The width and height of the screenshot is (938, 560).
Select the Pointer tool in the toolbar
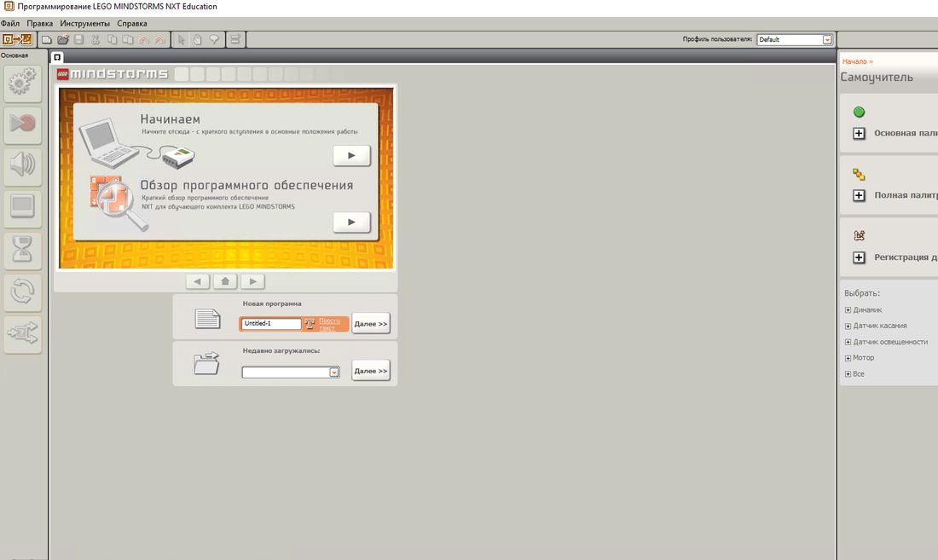[181, 38]
